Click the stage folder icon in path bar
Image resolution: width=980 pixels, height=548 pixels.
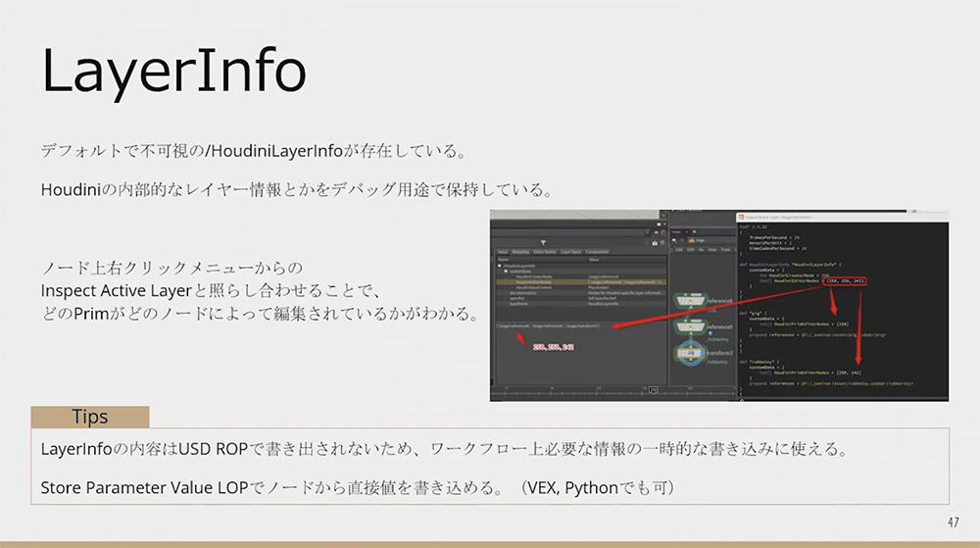[x=692, y=240]
